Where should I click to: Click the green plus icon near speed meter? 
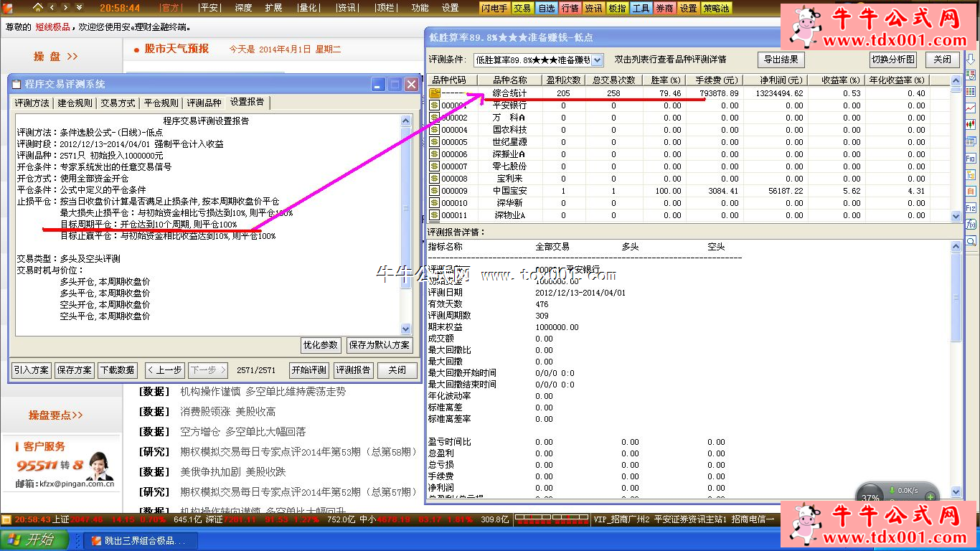pyautogui.click(x=930, y=496)
